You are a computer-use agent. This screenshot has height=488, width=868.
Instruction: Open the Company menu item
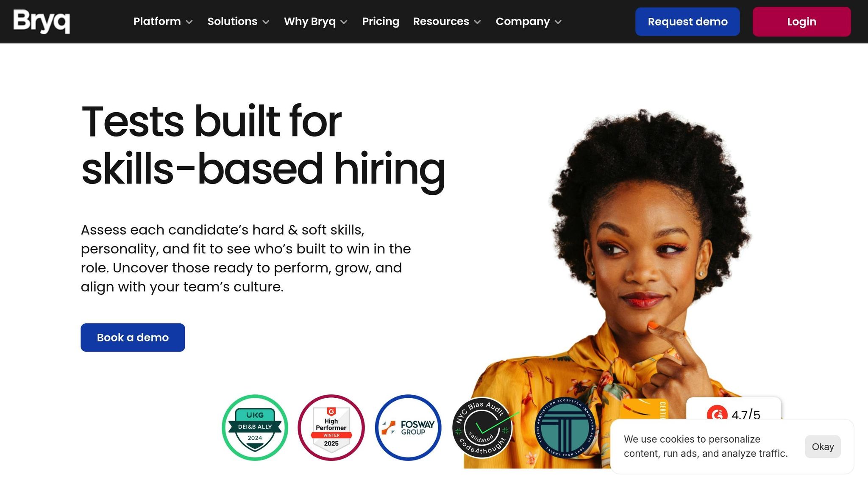[523, 22]
